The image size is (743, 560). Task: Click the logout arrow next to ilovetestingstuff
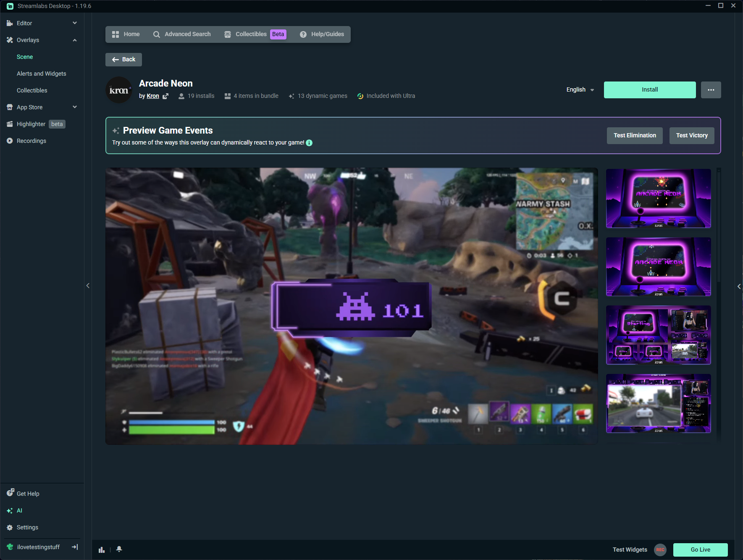74,547
